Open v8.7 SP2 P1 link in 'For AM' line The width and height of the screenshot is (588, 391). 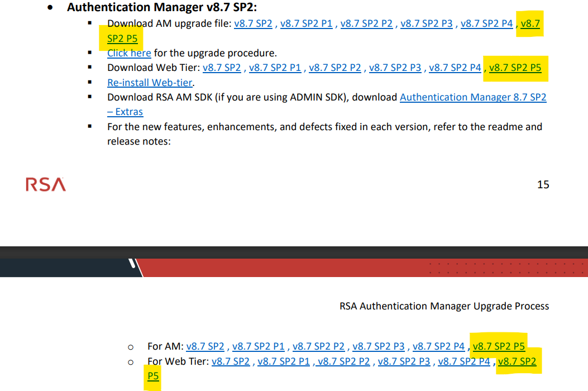tap(259, 346)
